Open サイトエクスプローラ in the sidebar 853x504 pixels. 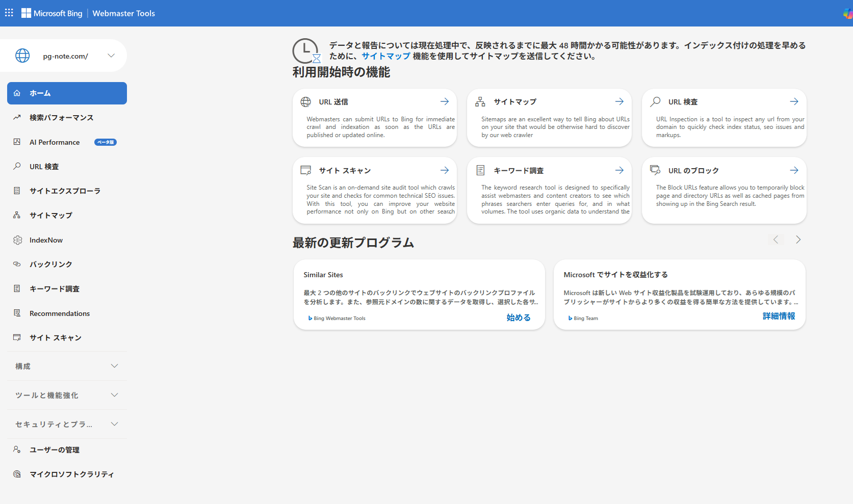pyautogui.click(x=67, y=191)
